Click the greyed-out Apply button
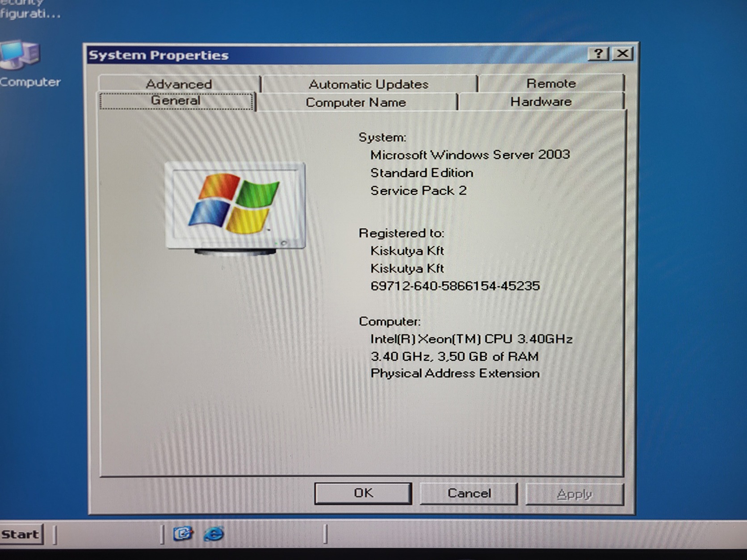Image resolution: width=747 pixels, height=560 pixels. (x=575, y=494)
